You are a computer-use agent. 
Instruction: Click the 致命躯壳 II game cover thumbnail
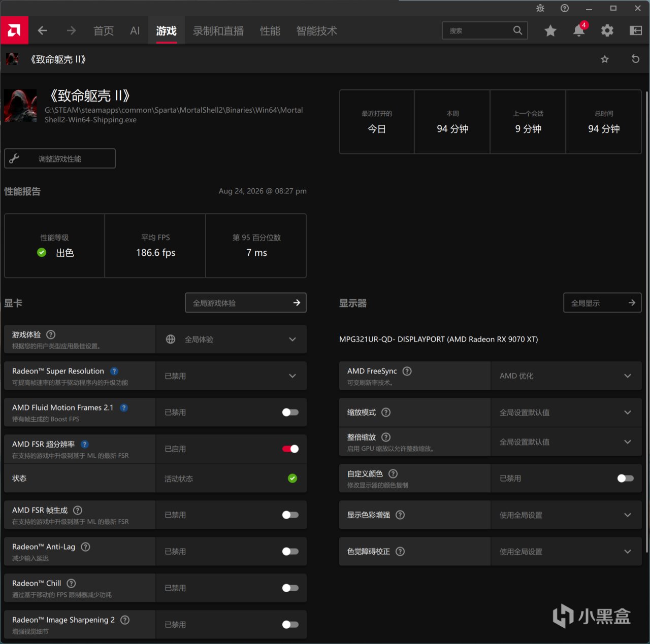tap(20, 106)
